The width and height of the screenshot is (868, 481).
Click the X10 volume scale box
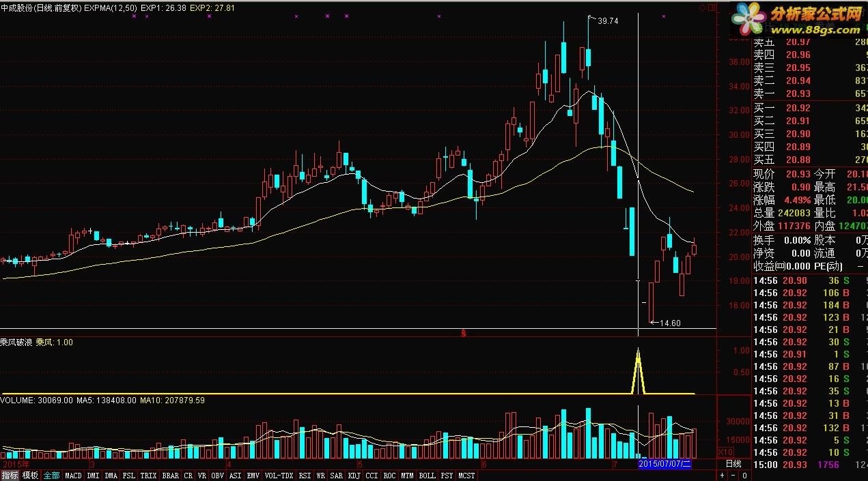click(725, 452)
